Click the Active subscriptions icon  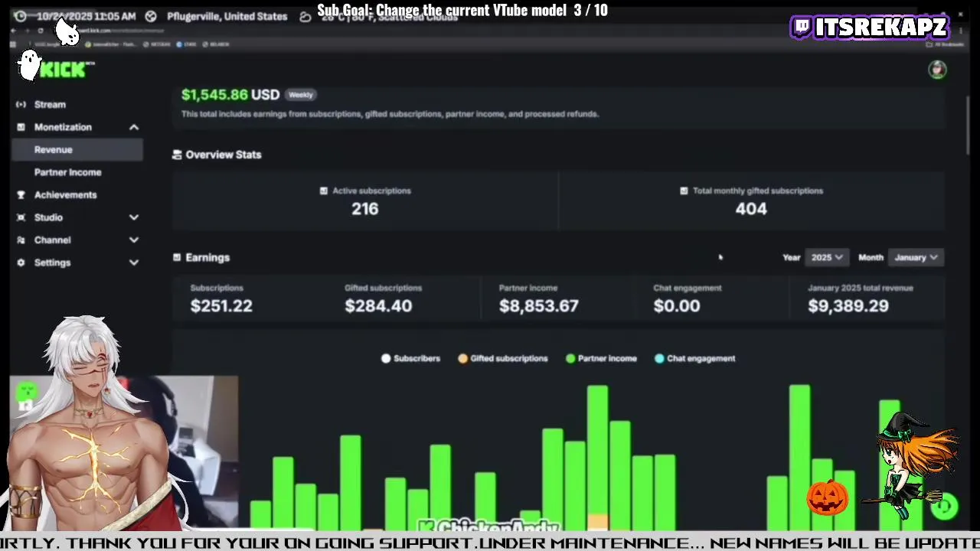tap(323, 191)
